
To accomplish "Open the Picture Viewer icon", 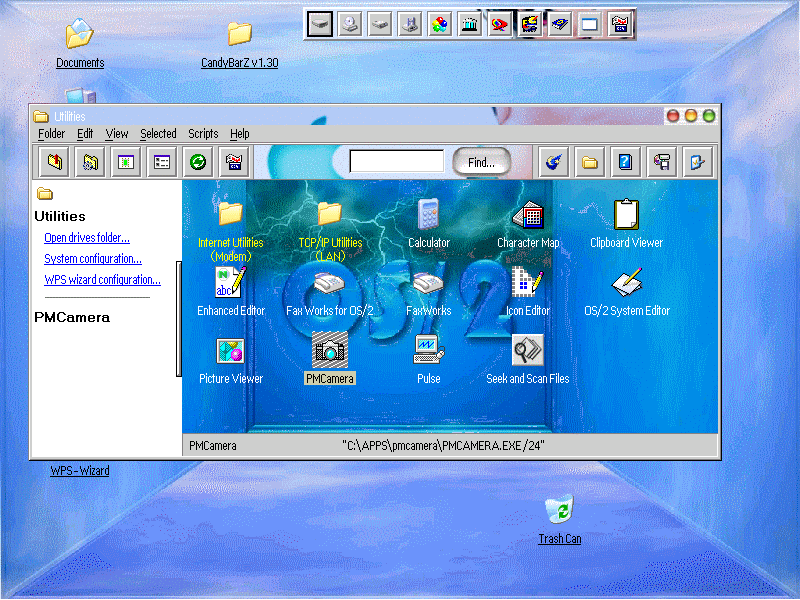I will (x=231, y=350).
